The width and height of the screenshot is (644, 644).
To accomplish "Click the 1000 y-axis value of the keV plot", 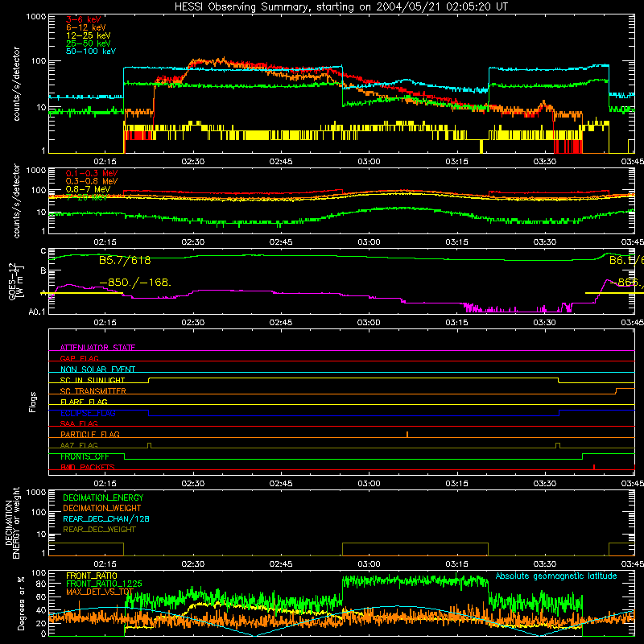I will point(36,17).
